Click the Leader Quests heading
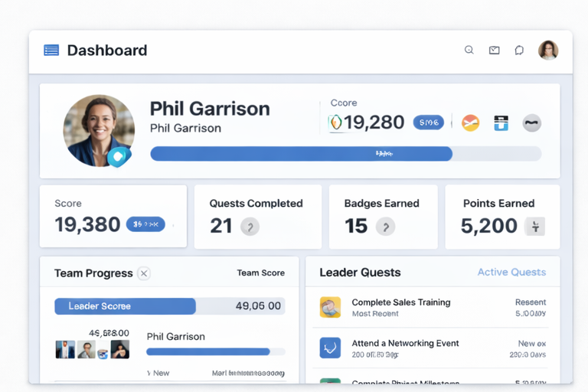This screenshot has height=392, width=588. (360, 273)
